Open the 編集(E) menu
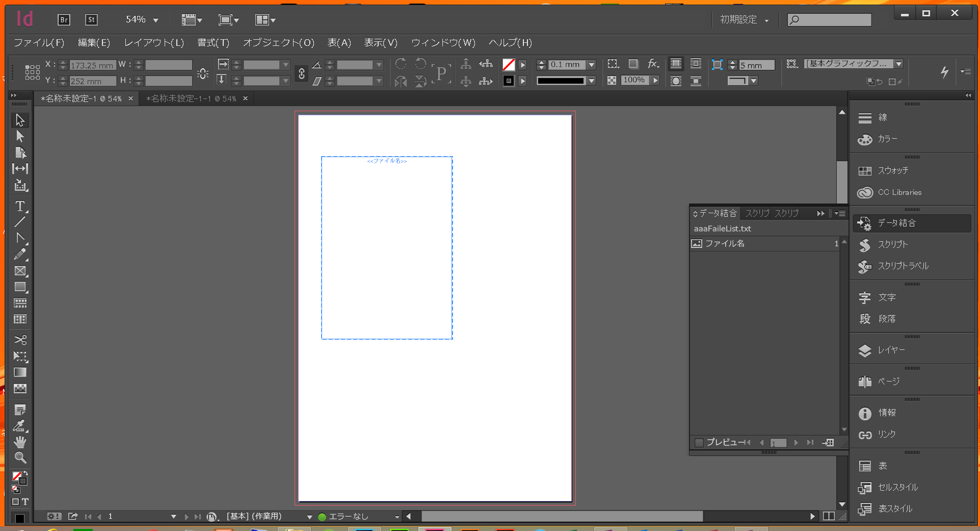The width and height of the screenshot is (980, 531). coord(94,43)
